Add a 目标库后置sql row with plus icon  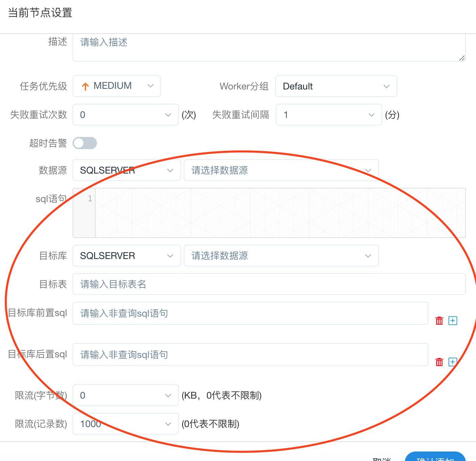click(453, 362)
